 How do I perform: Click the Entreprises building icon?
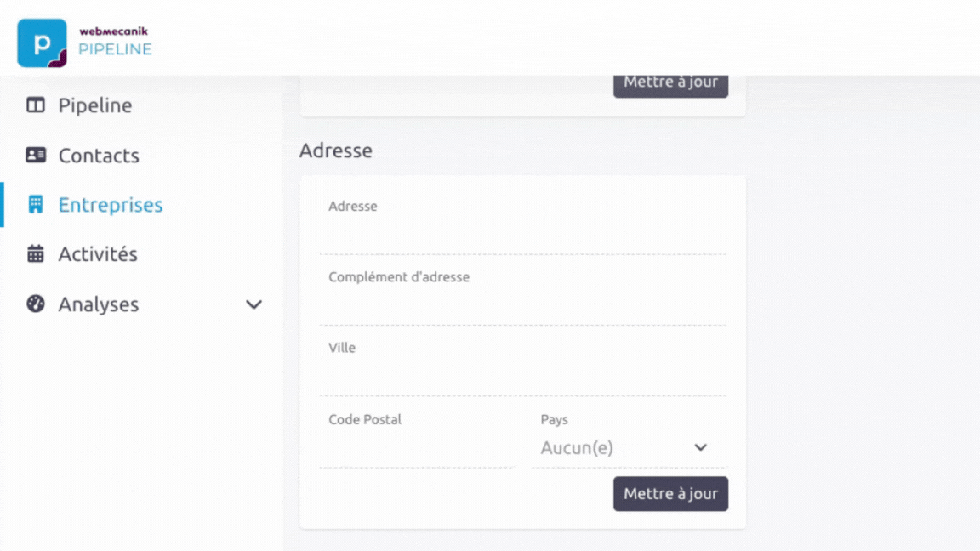36,204
